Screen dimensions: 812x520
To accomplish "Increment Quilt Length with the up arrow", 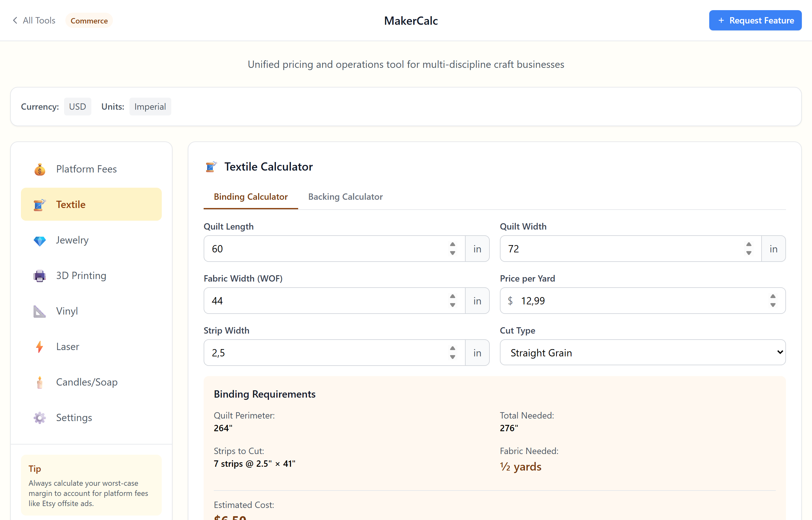I will 453,244.
